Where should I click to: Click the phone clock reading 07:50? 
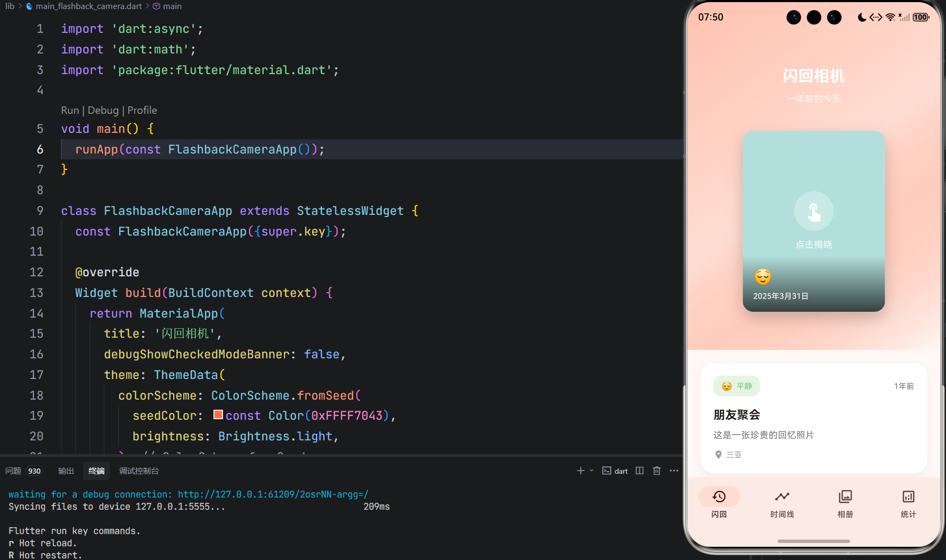pos(710,17)
